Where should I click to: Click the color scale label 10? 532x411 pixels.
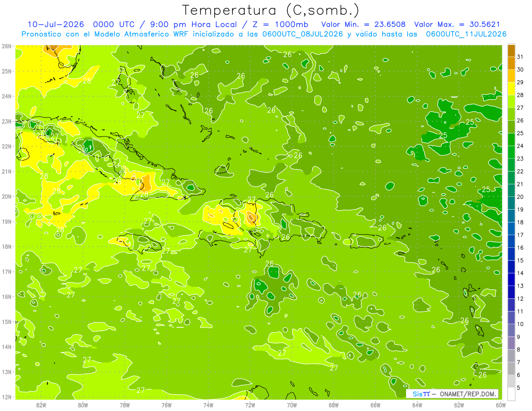point(520,324)
